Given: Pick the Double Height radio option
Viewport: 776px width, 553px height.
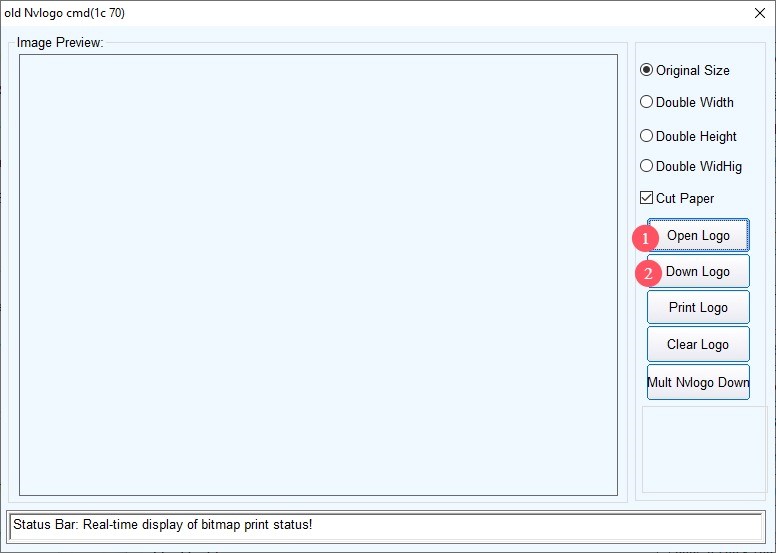Looking at the screenshot, I should tap(688, 136).
